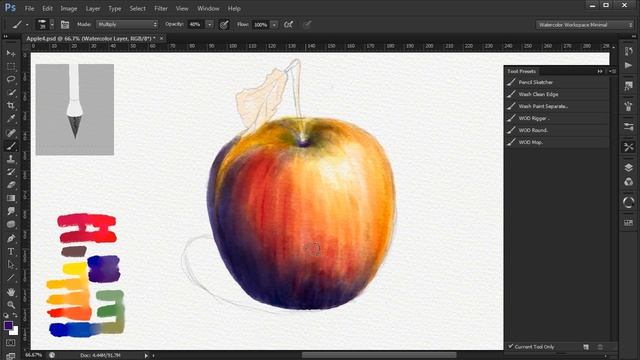Select the Eraser tool
640x360 pixels.
11,185
